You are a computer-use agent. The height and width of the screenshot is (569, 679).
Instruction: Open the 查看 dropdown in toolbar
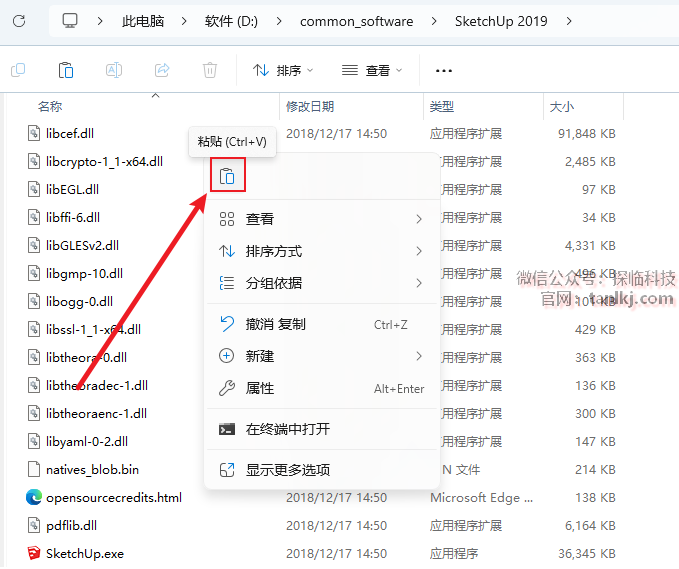click(372, 70)
